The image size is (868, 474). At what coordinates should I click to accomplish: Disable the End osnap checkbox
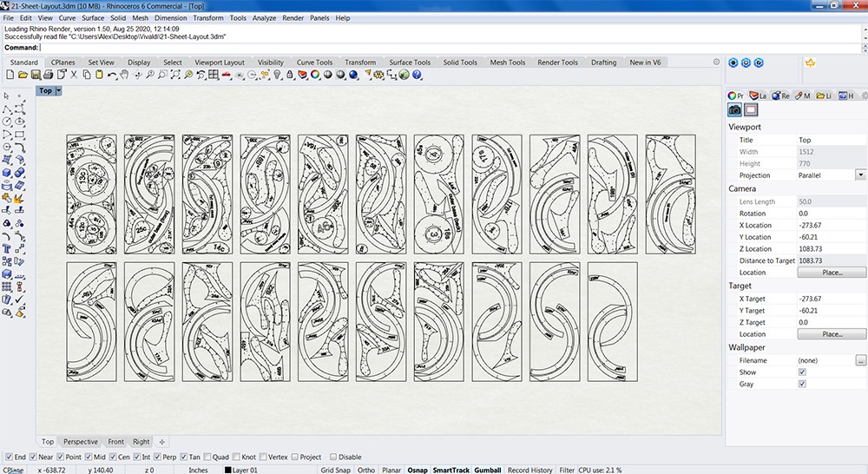10,457
